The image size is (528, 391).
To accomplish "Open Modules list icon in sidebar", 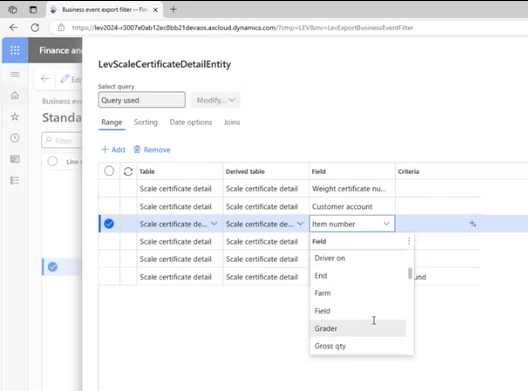I will (15, 181).
